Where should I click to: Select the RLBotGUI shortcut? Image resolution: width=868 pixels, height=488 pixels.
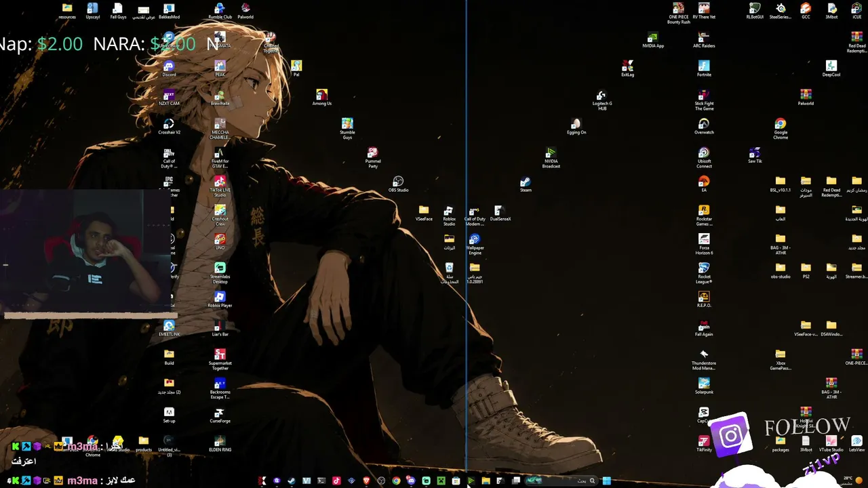click(x=755, y=11)
